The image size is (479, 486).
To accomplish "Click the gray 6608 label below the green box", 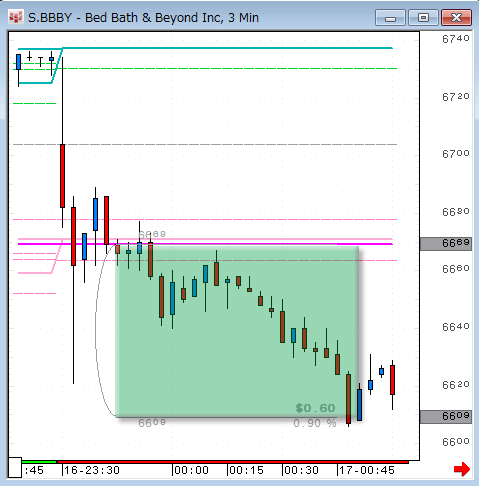I will (152, 423).
